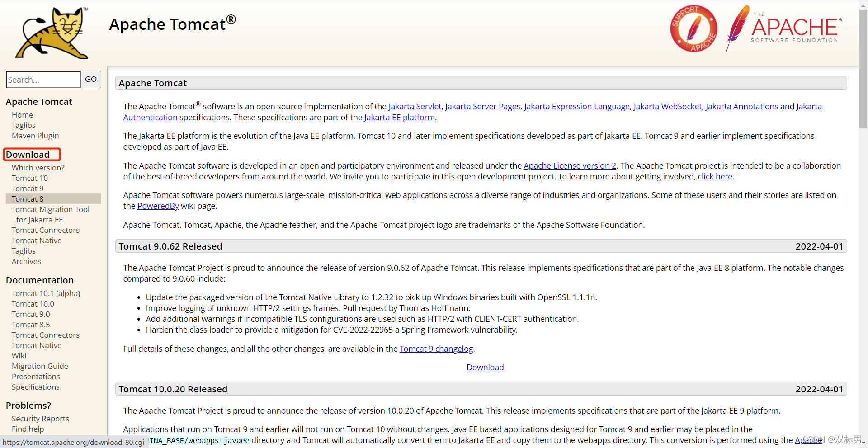868x448 pixels.
Task: Open the Find help link
Action: point(28,429)
